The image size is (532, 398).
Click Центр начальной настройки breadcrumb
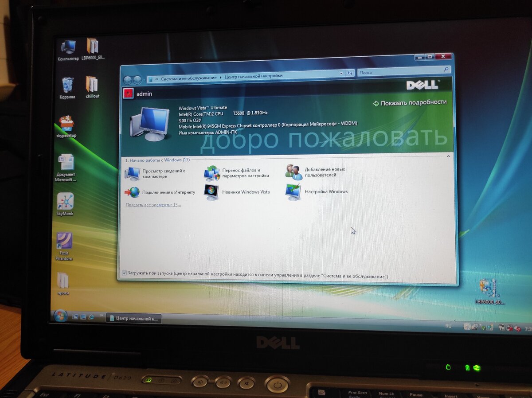[x=253, y=76]
